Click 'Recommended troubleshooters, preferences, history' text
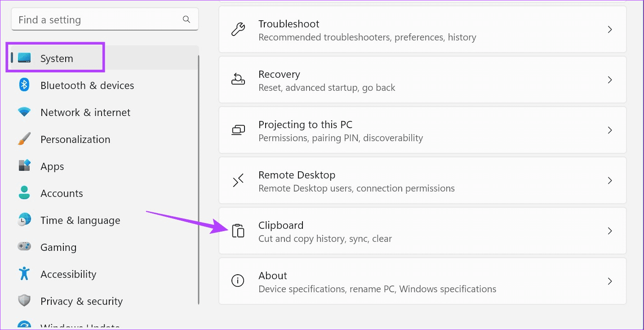 [x=367, y=37]
